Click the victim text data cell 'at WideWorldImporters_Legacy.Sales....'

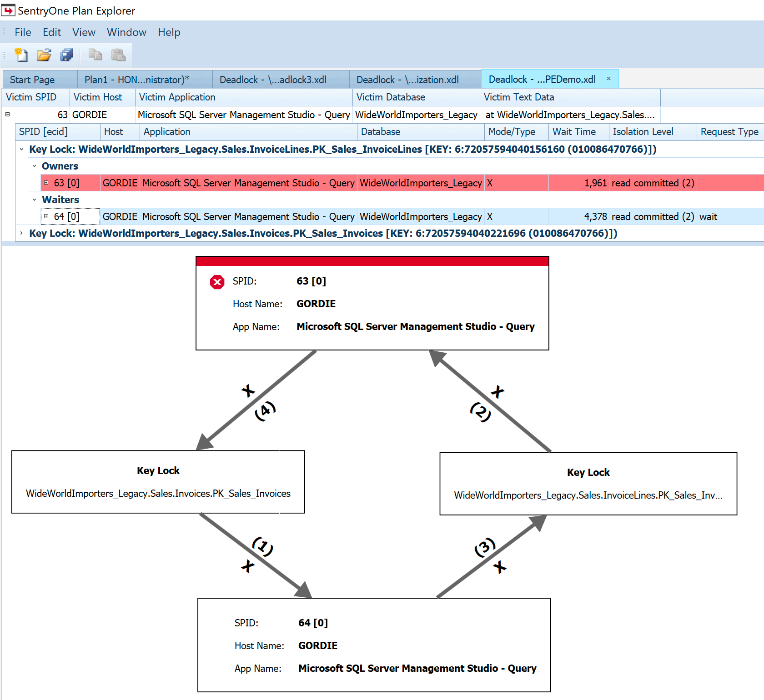click(570, 115)
